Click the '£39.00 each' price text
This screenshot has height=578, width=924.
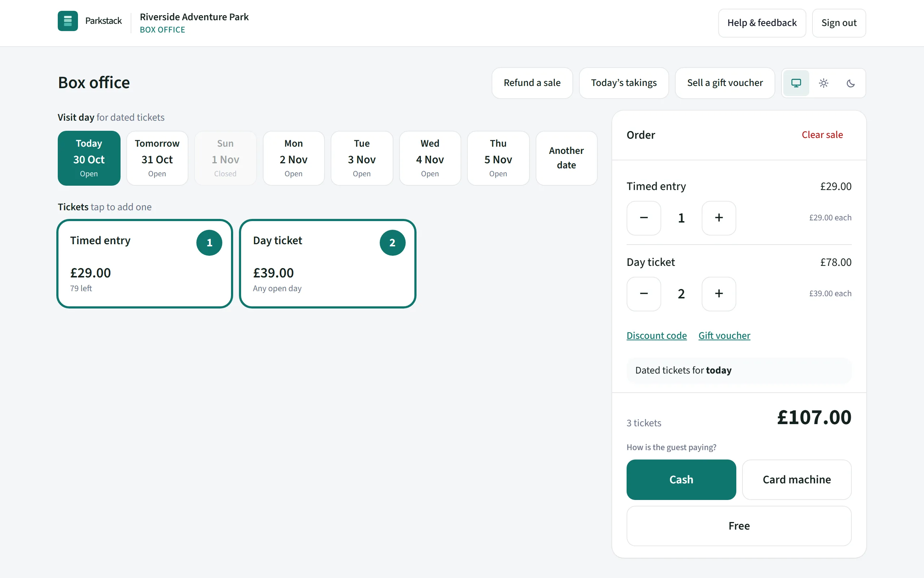click(830, 294)
